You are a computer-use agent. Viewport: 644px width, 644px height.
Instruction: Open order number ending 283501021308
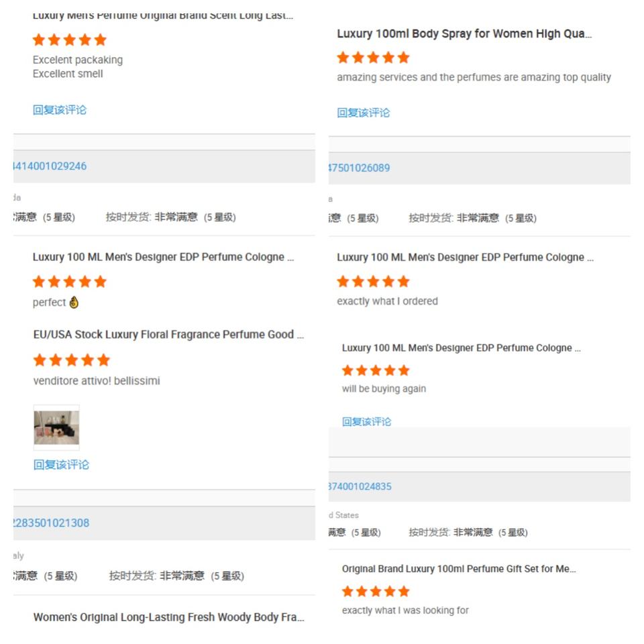pyautogui.click(x=51, y=523)
